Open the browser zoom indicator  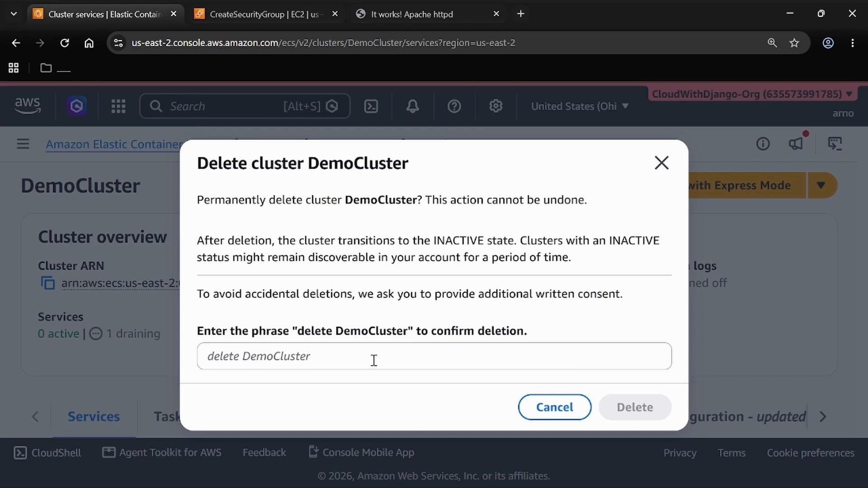[772, 43]
